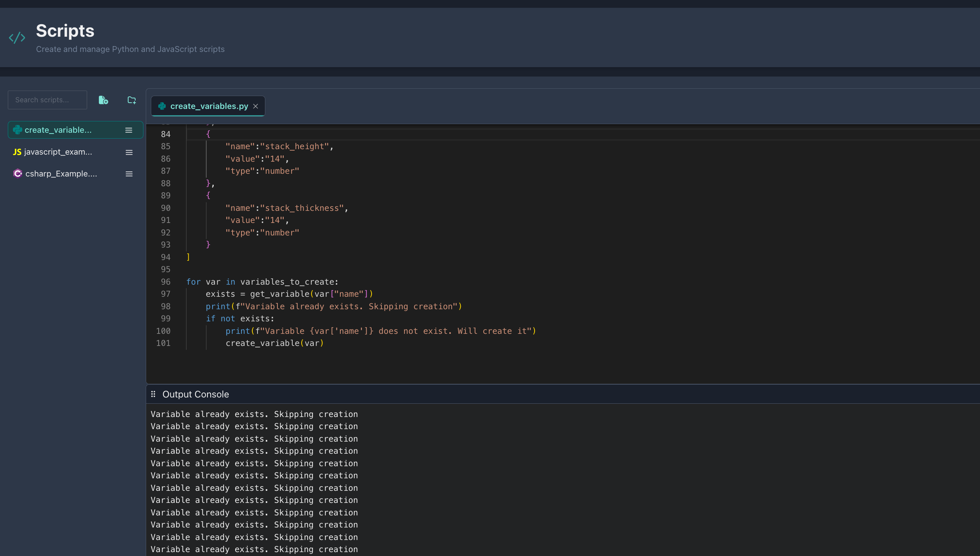Viewport: 980px width, 556px height.
Task: Click the Python icon on create_variables.py tab
Action: point(162,106)
